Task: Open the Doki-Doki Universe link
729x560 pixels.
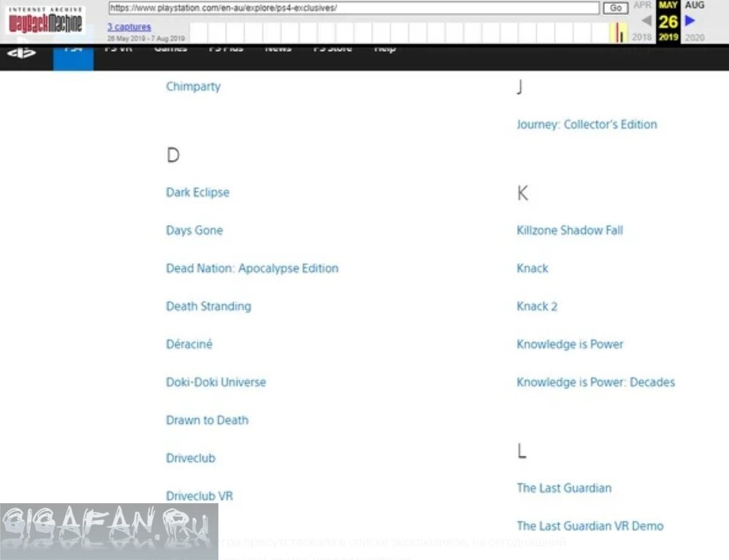Action: (x=216, y=383)
